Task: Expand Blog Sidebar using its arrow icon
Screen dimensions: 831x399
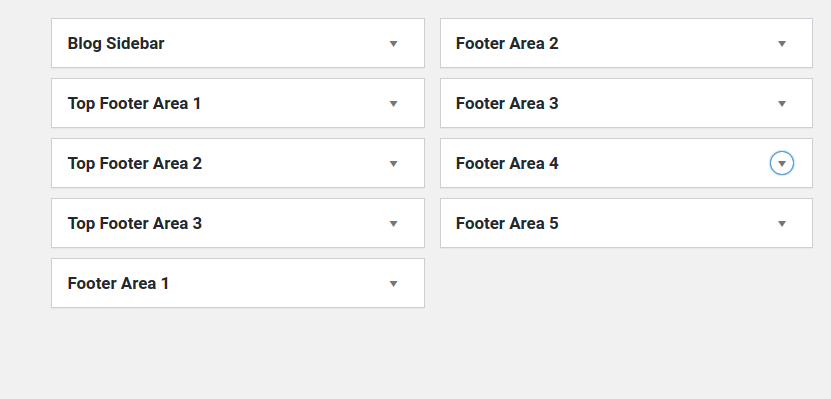Action: (x=393, y=43)
